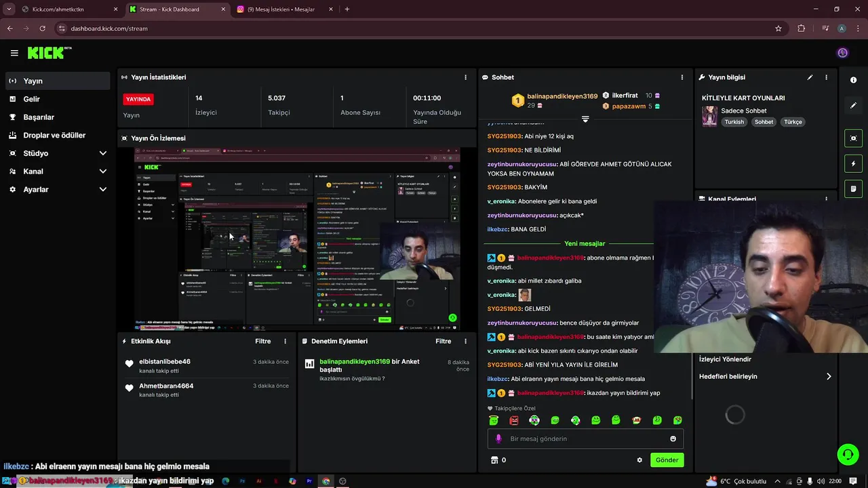Screen dimensions: 868x488
Task: Open a new browser tab
Action: [347, 9]
